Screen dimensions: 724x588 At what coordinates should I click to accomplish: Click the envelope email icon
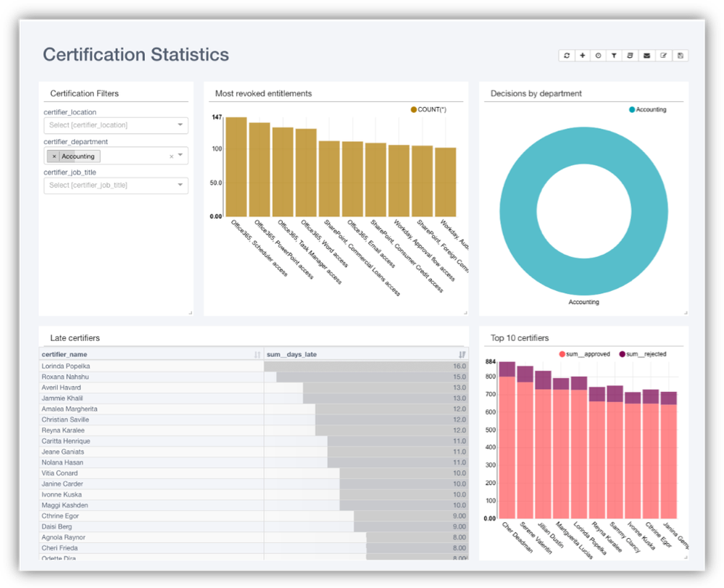click(x=647, y=56)
